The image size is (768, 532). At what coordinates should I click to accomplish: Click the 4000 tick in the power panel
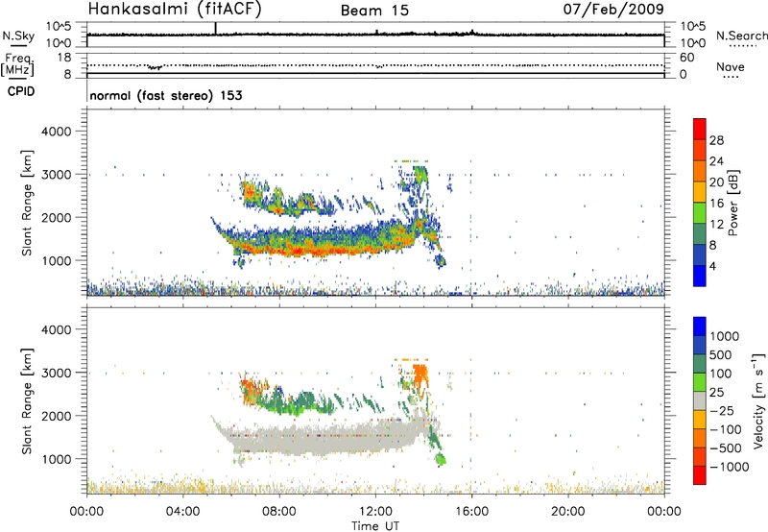click(56, 132)
